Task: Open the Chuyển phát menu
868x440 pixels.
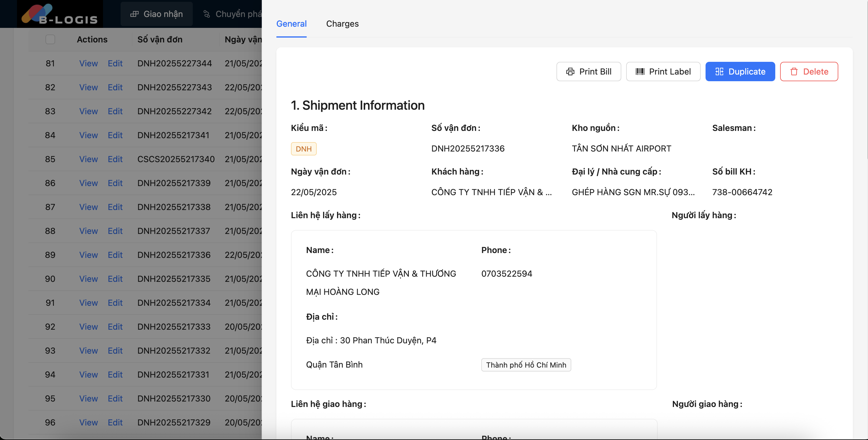Action: pyautogui.click(x=232, y=14)
